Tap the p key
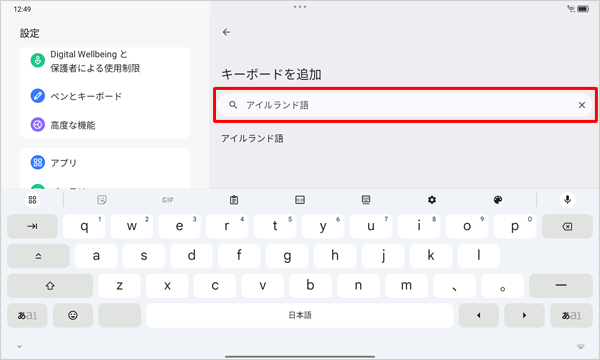The width and height of the screenshot is (600, 360). click(515, 226)
